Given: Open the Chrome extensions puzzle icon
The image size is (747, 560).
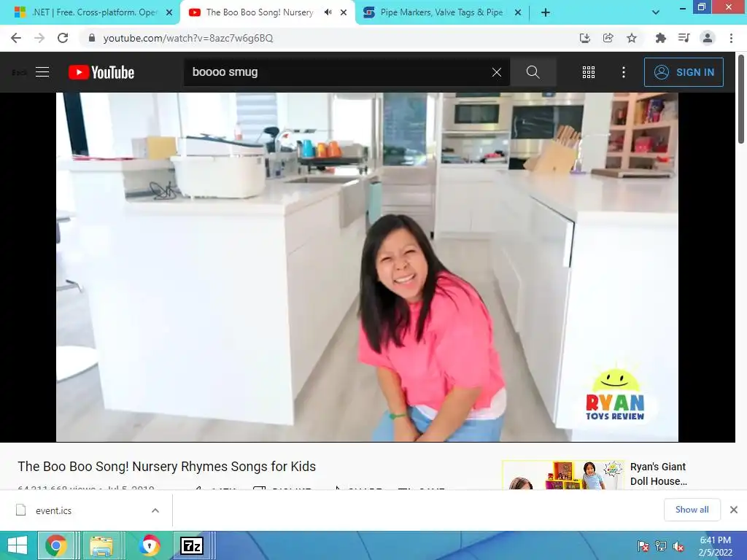Looking at the screenshot, I should [660, 38].
